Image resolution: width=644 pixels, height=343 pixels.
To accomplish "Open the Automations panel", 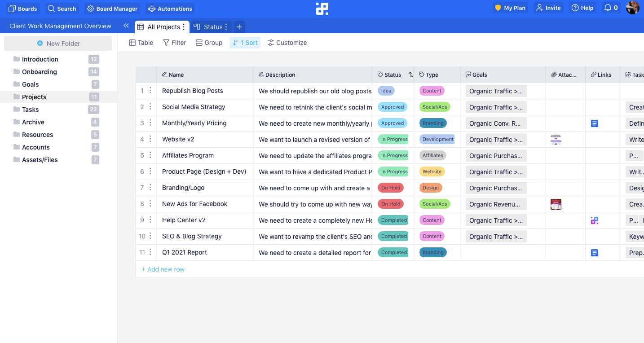I will click(x=170, y=8).
